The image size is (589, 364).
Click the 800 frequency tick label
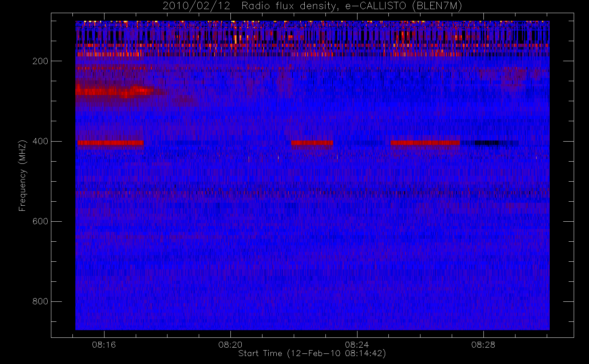(x=40, y=301)
